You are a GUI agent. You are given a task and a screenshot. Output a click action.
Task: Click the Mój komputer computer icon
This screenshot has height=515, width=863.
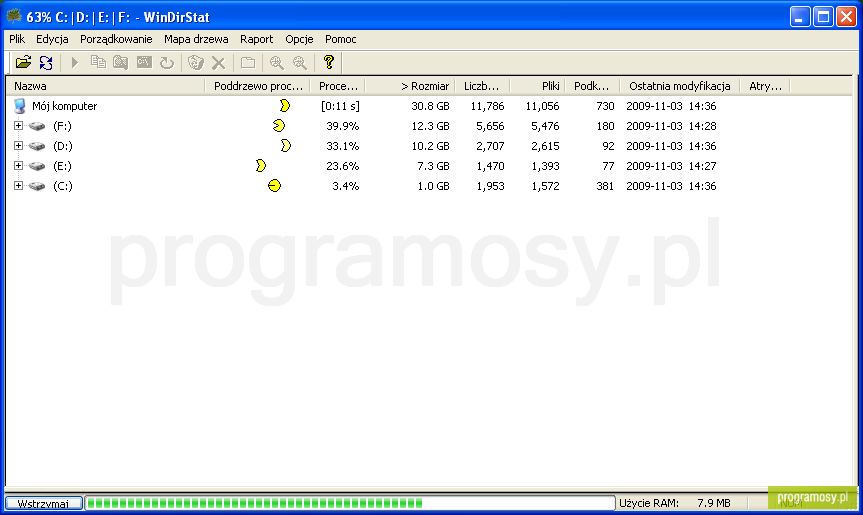[20, 106]
